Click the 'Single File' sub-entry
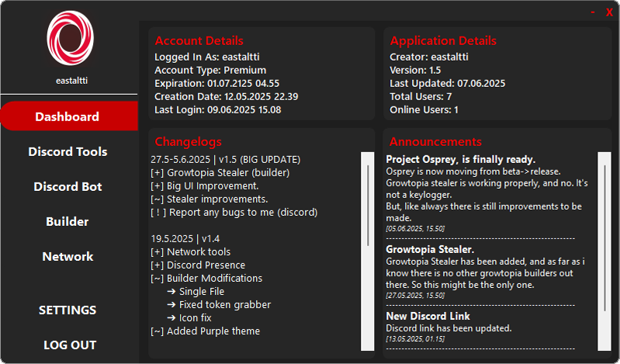Image resolution: width=620 pixels, height=364 pixels. pos(196,292)
